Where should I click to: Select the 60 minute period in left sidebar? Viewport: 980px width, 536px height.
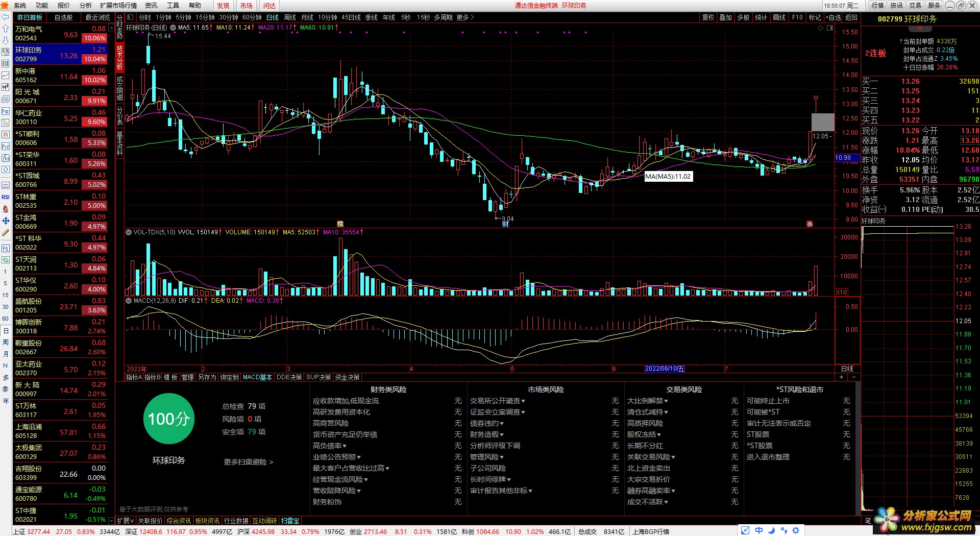[x=6, y=319]
